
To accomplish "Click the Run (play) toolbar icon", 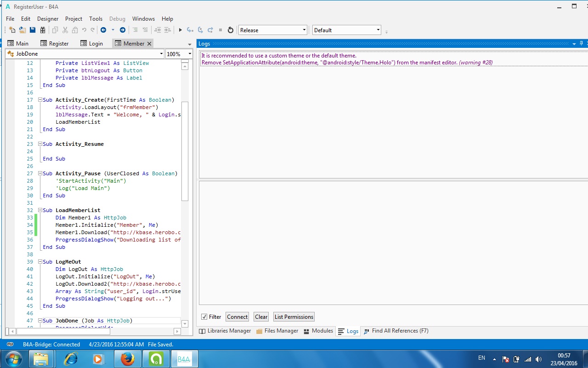I will [x=181, y=30].
